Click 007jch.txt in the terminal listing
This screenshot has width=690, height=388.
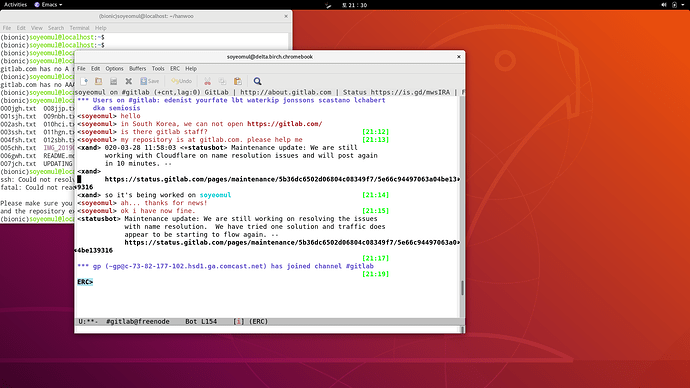pyautogui.click(x=18, y=164)
